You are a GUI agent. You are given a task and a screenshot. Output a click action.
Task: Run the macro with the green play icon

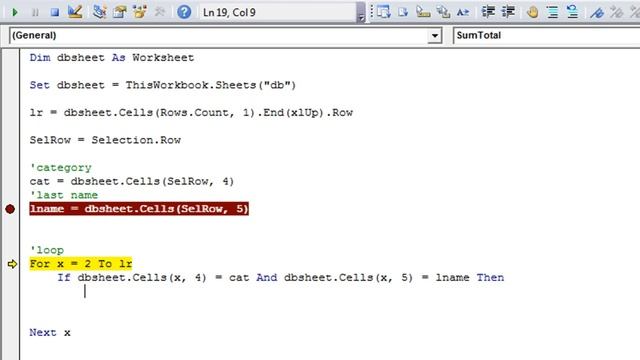click(15, 12)
